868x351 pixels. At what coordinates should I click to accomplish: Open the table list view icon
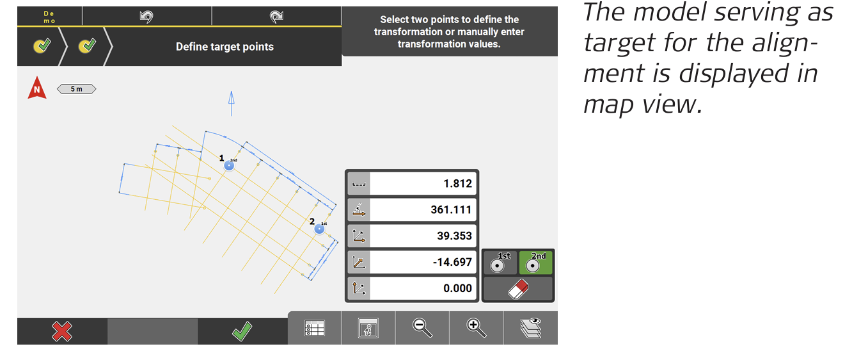tap(315, 328)
